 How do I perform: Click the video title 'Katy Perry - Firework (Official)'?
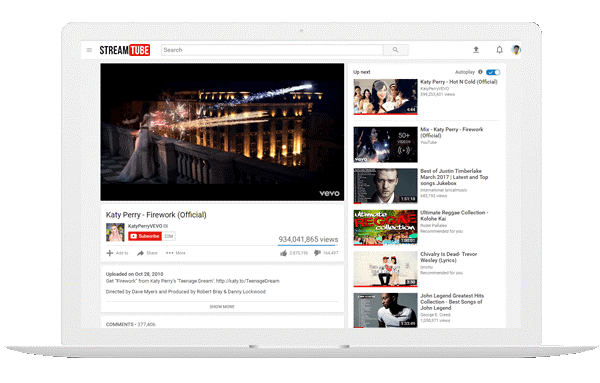tap(156, 215)
